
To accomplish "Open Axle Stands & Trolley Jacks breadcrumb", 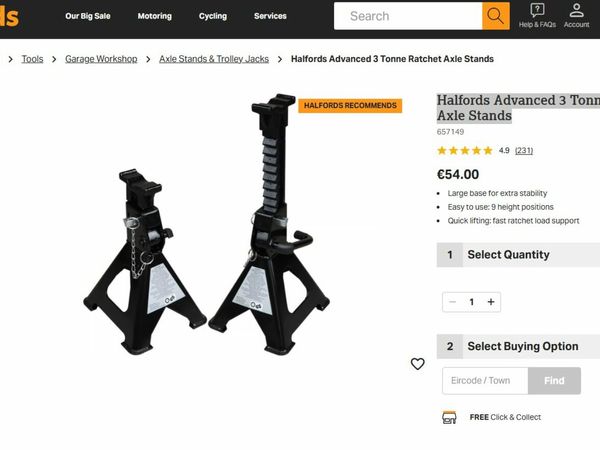I will (x=214, y=59).
